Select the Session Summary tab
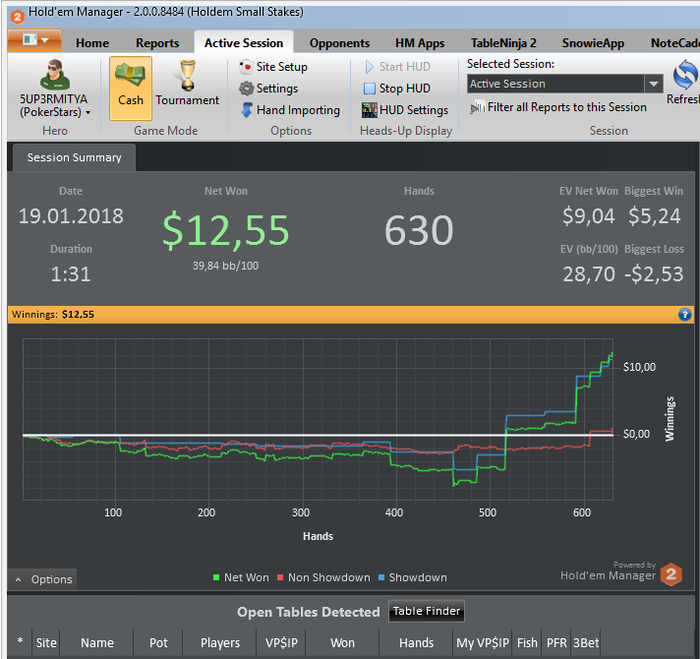 (74, 158)
